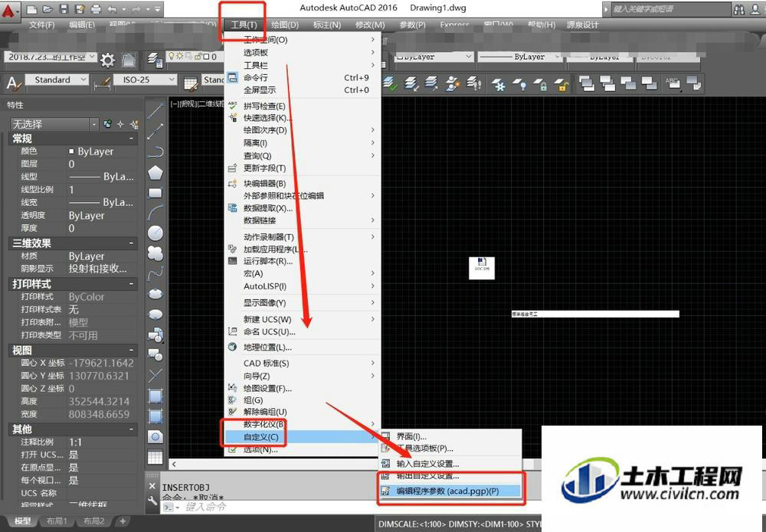
Task: Select the Polygon draw tool
Action: click(x=155, y=172)
